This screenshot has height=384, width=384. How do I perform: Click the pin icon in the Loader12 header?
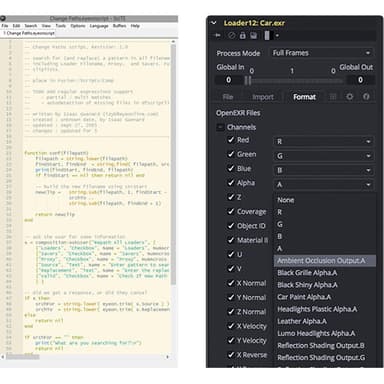click(x=218, y=35)
